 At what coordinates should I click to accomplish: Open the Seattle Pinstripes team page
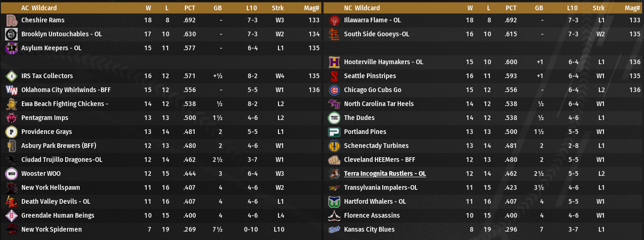370,76
